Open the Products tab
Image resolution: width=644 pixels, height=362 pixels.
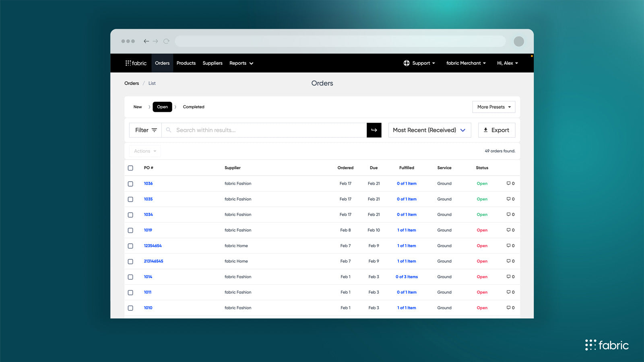[186, 63]
